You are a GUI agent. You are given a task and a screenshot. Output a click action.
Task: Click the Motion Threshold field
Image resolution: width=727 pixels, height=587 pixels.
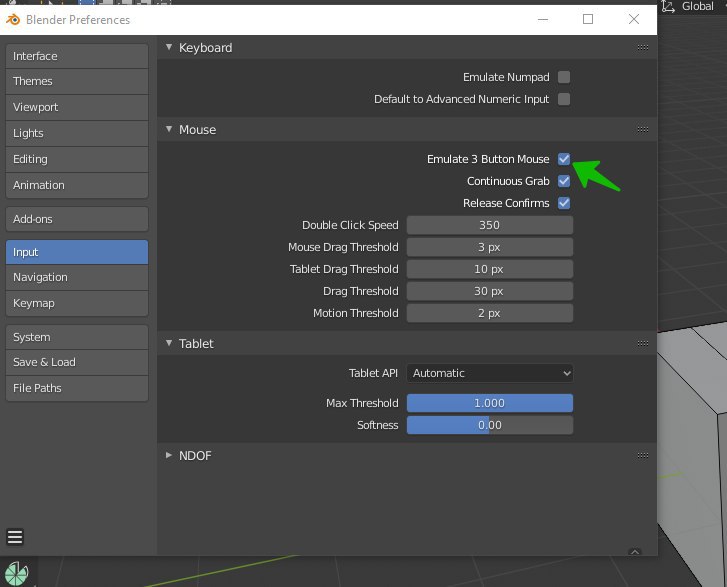[x=490, y=313]
